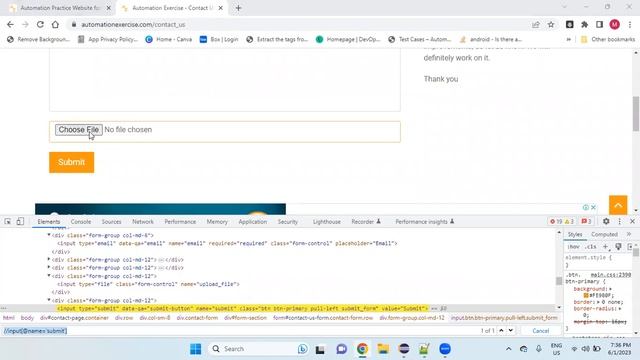Reload the contact us page

(40, 24)
